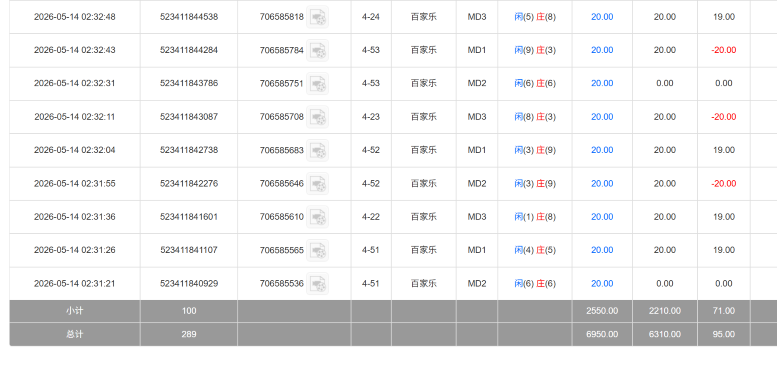Click round ID 706585683
The height and width of the screenshot is (366, 777).
point(281,150)
